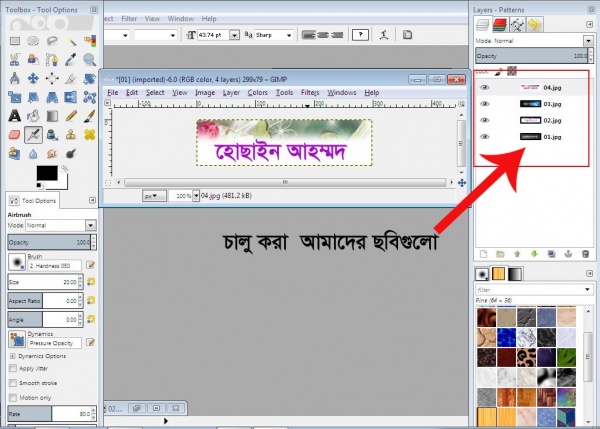The height and width of the screenshot is (429, 600).
Task: Open the Filters menu in GIMP image window
Action: click(310, 93)
